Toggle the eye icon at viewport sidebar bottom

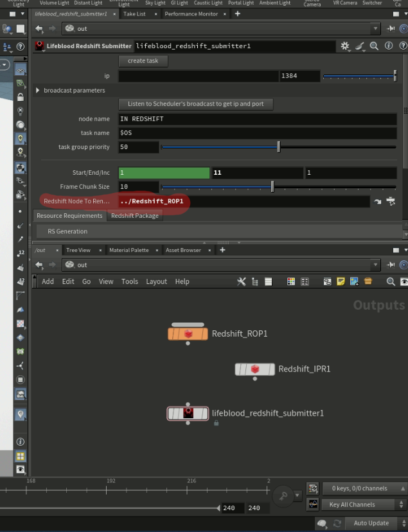pos(21,470)
